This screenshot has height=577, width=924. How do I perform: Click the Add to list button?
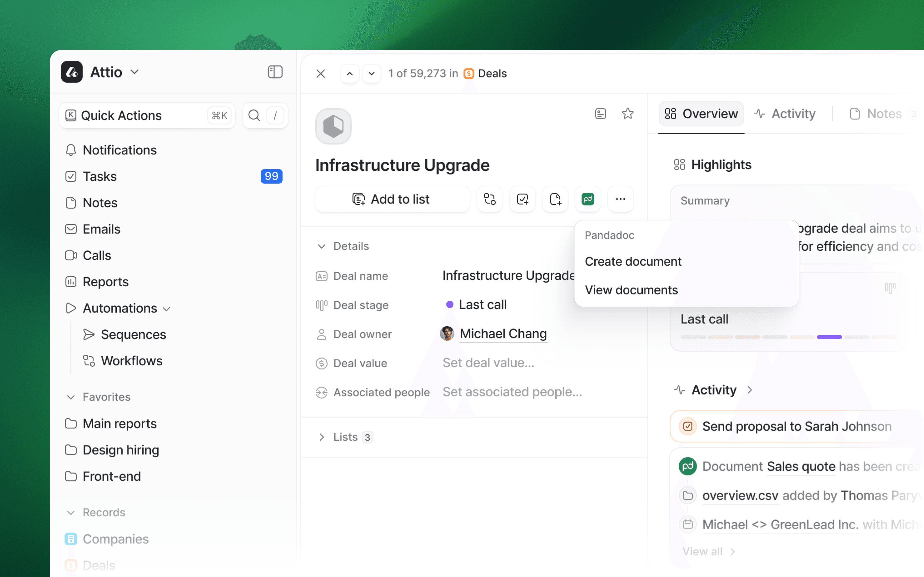tap(392, 199)
